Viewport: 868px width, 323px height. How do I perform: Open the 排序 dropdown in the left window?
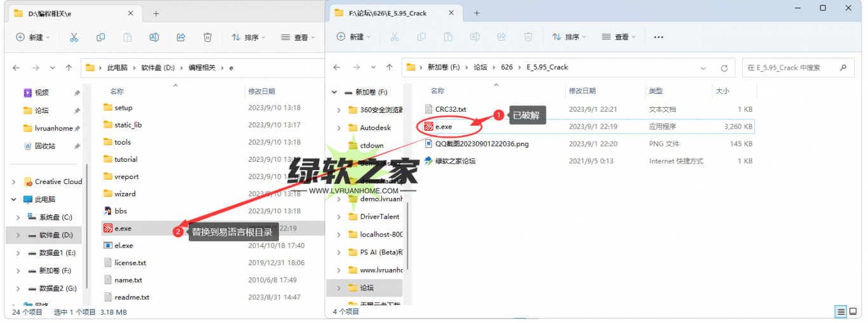point(248,37)
